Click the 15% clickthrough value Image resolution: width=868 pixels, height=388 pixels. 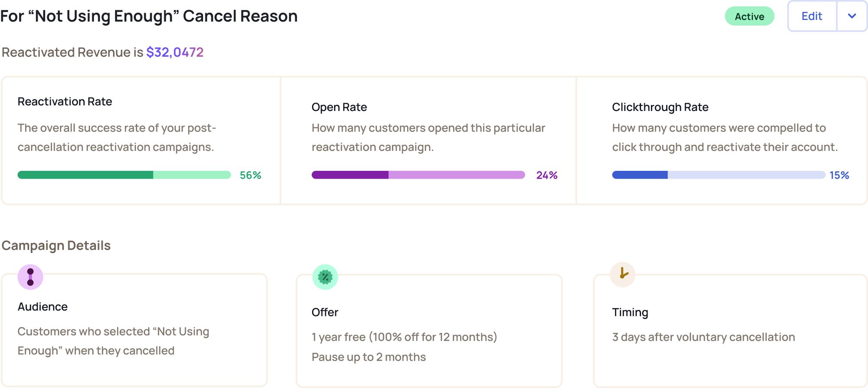pos(839,175)
